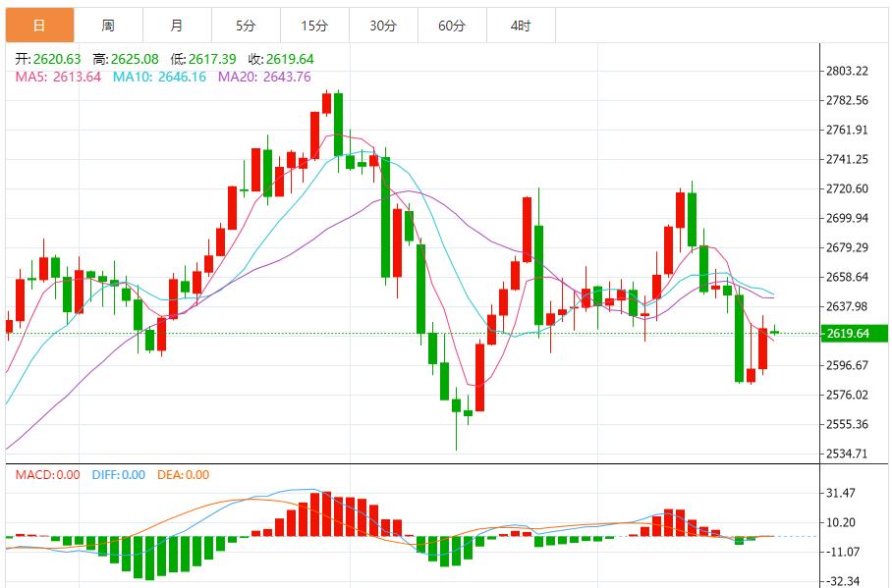Click the MA10 indicator label

point(159,77)
